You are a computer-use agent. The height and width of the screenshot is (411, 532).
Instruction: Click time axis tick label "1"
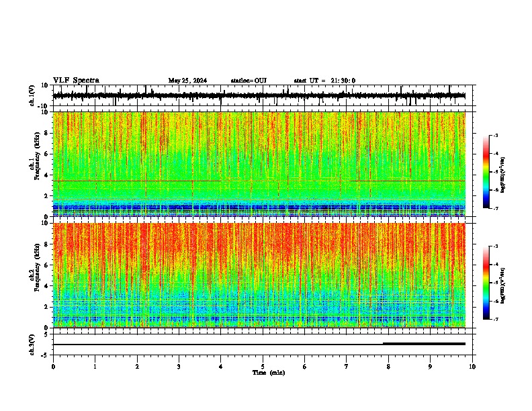point(95,367)
